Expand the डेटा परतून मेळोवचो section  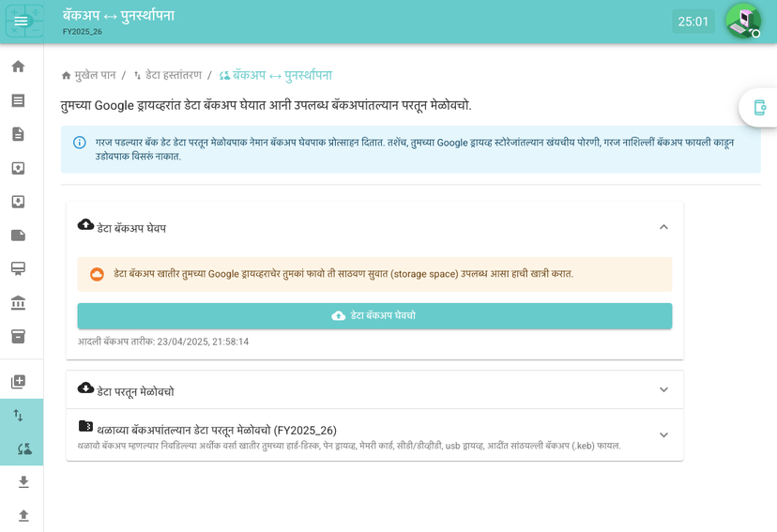663,390
